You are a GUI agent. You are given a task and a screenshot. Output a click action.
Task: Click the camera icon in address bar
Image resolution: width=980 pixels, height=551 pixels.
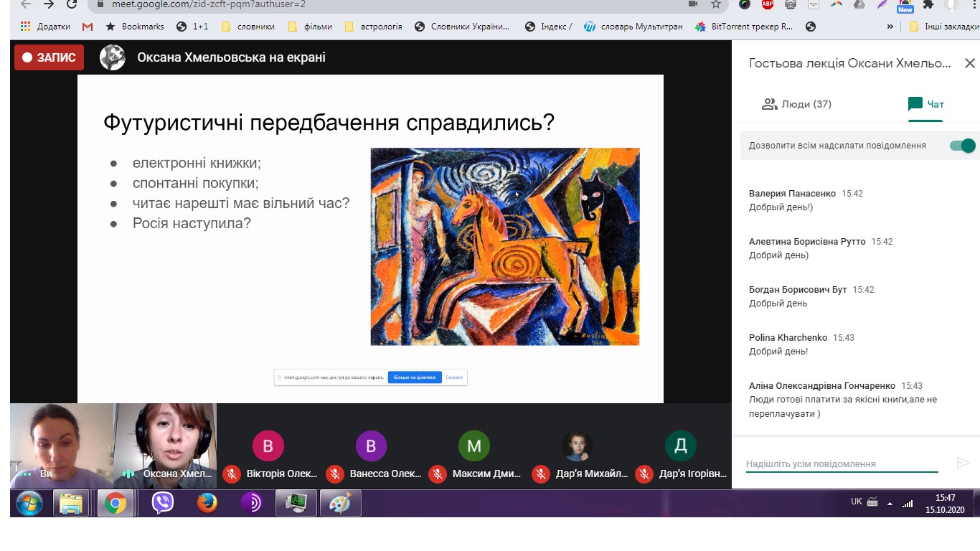693,4
